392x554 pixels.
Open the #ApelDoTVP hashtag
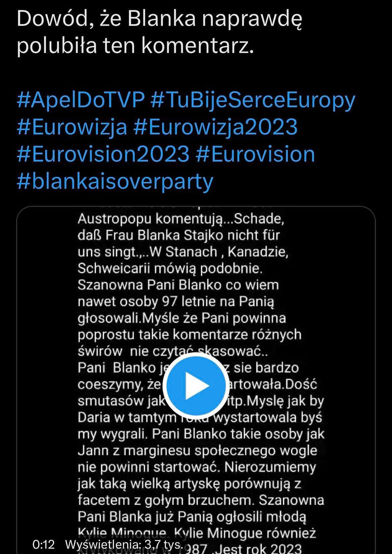(80, 100)
